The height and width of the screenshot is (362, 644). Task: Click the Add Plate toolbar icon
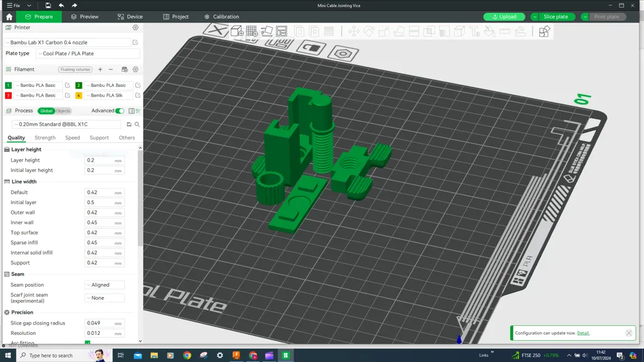(252, 31)
